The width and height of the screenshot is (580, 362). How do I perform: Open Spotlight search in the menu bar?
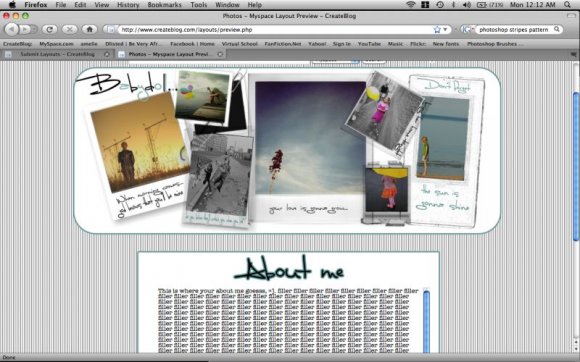click(567, 5)
